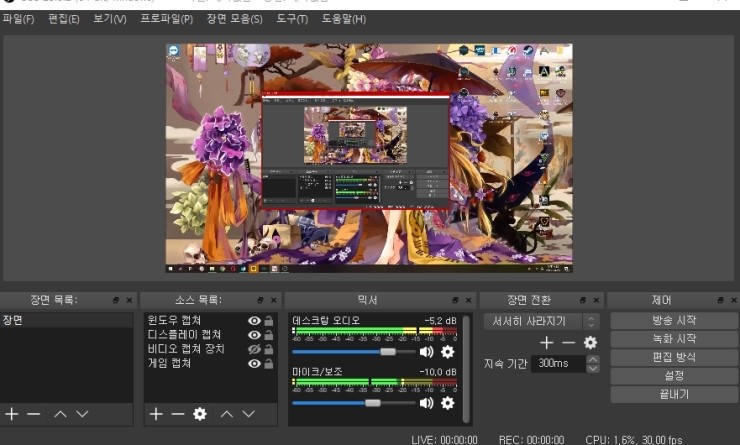Open source properties gear icon
740x445 pixels.
(200, 414)
